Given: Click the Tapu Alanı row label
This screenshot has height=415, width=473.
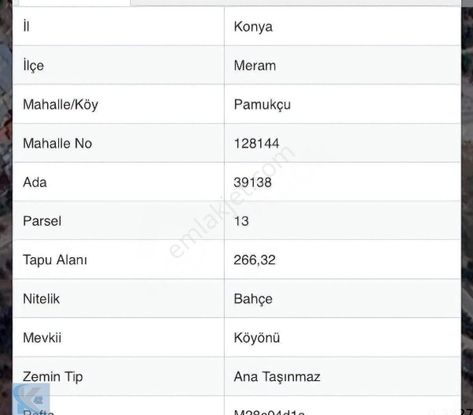Looking at the screenshot, I should click(55, 260).
